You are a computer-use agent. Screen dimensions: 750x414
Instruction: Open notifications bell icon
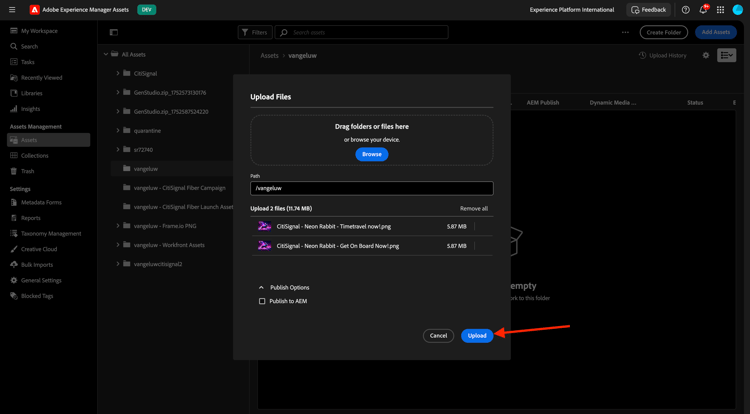(703, 10)
